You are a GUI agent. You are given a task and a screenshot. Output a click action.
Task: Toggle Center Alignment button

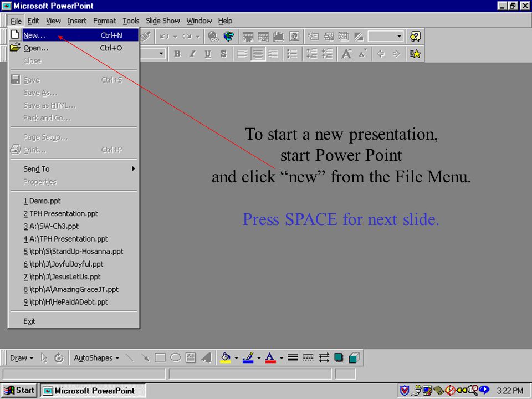(x=258, y=54)
